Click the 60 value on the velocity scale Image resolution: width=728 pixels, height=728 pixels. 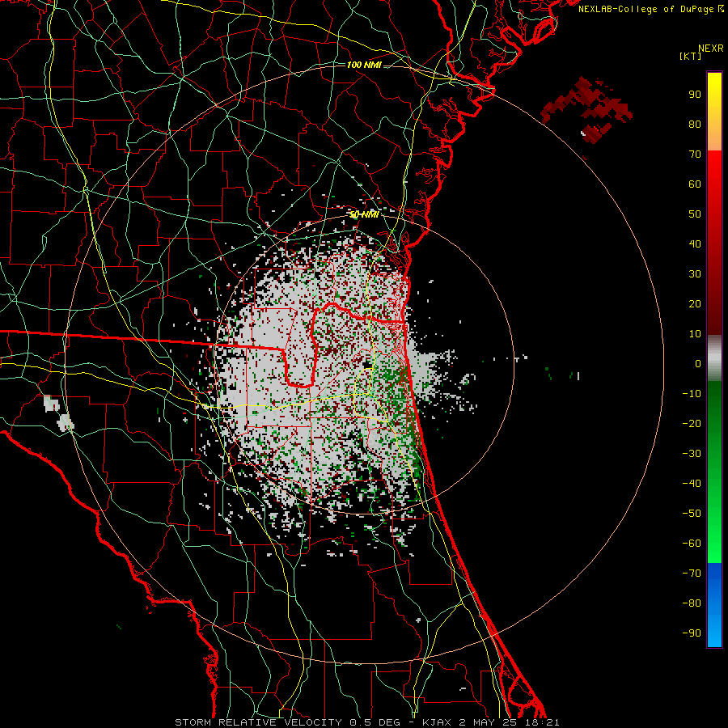click(x=695, y=184)
